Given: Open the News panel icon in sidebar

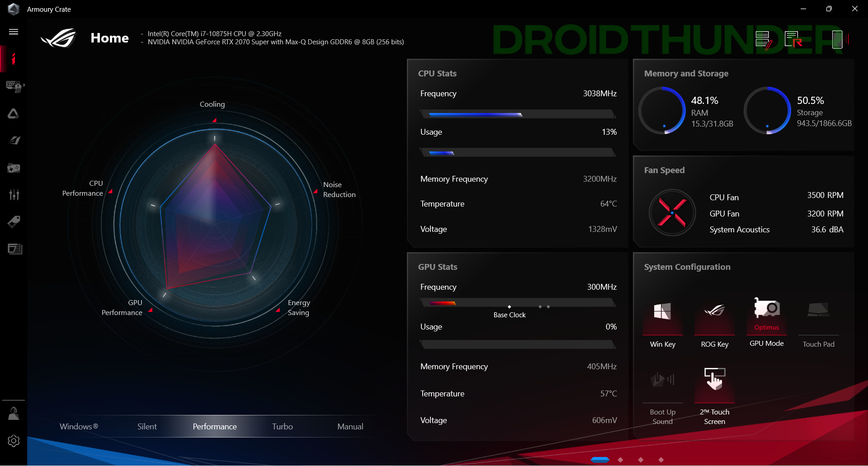Looking at the screenshot, I should coord(14,249).
